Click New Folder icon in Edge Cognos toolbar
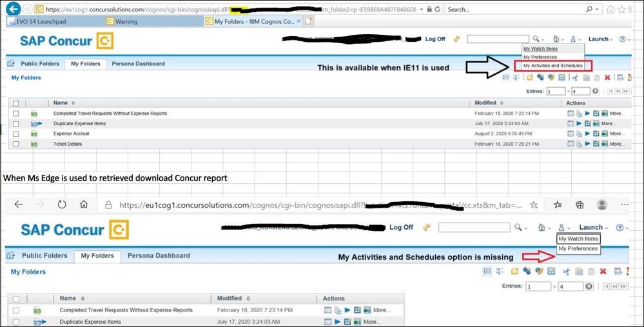 pyautogui.click(x=514, y=271)
